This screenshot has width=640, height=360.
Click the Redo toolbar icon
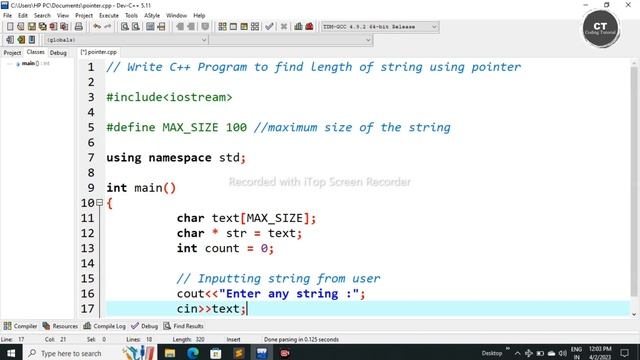108,27
